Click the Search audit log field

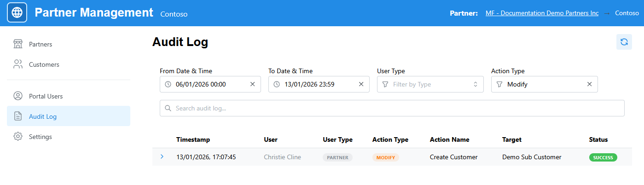[392, 108]
